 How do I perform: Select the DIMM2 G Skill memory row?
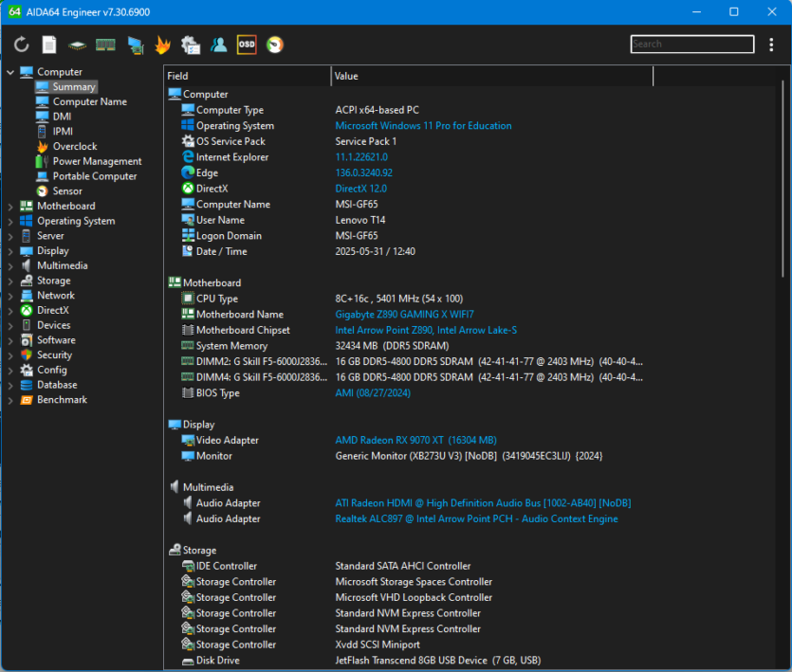409,361
